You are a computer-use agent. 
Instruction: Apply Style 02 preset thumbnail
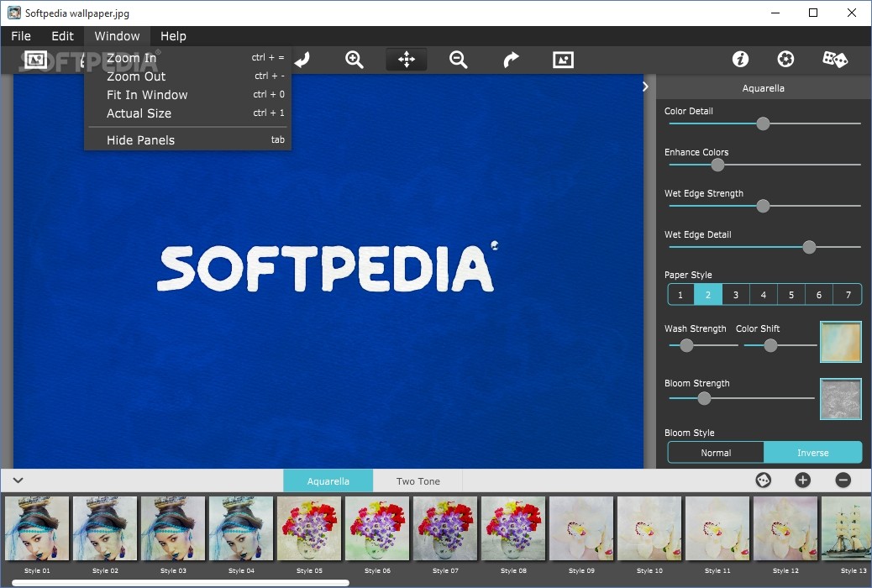pyautogui.click(x=105, y=528)
